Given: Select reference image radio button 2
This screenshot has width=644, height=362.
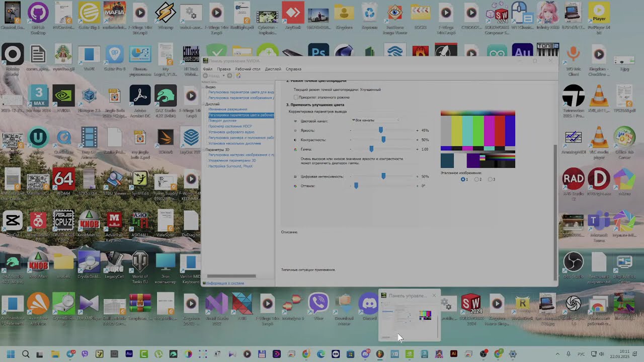Looking at the screenshot, I should tap(477, 179).
